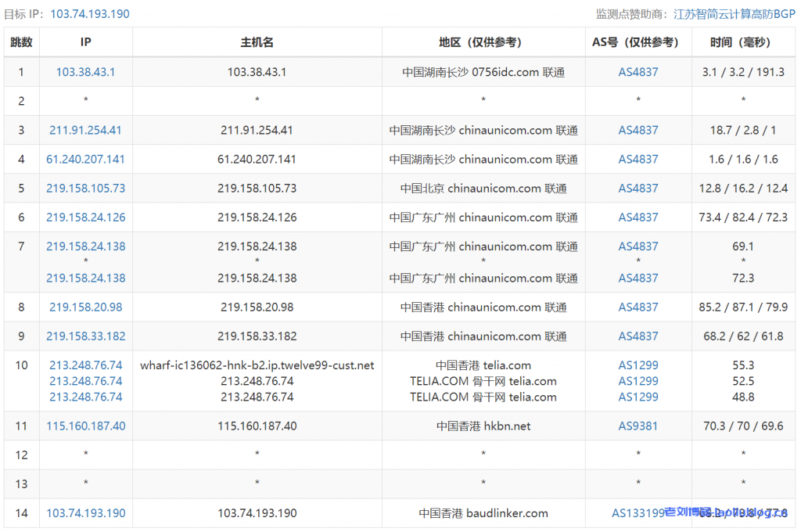Viewport: 801px width, 532px height.
Task: Click the 时间(毫秒) column header
Action: [742, 42]
